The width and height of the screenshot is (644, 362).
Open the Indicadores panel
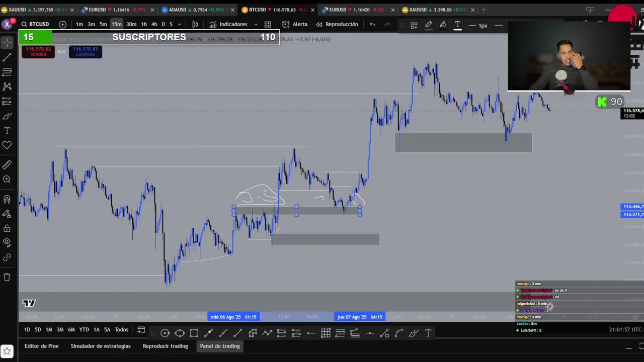coord(228,24)
